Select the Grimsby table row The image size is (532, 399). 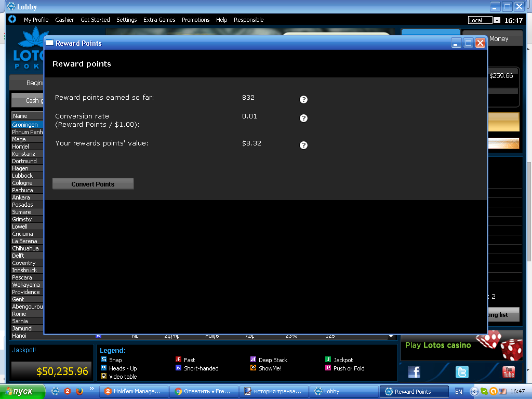tap(28, 219)
